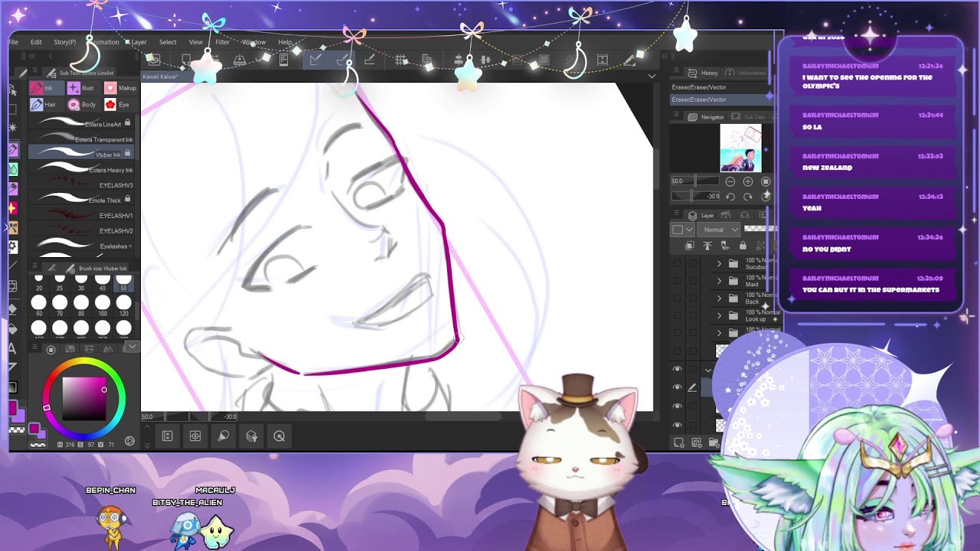Expand the brush size palette chevron
980x551 pixels.
[x=132, y=347]
